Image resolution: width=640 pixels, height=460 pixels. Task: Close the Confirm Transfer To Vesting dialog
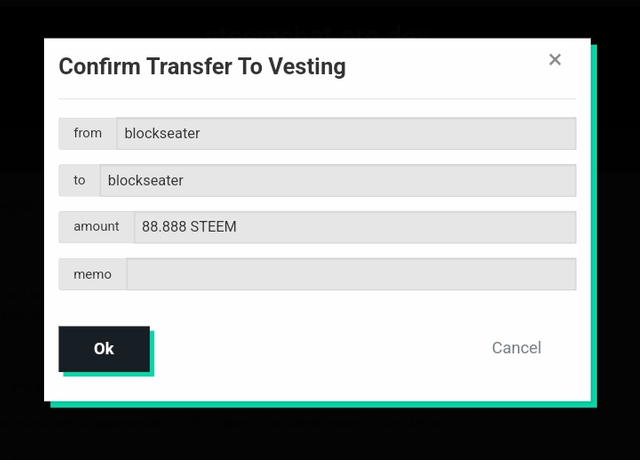555,60
